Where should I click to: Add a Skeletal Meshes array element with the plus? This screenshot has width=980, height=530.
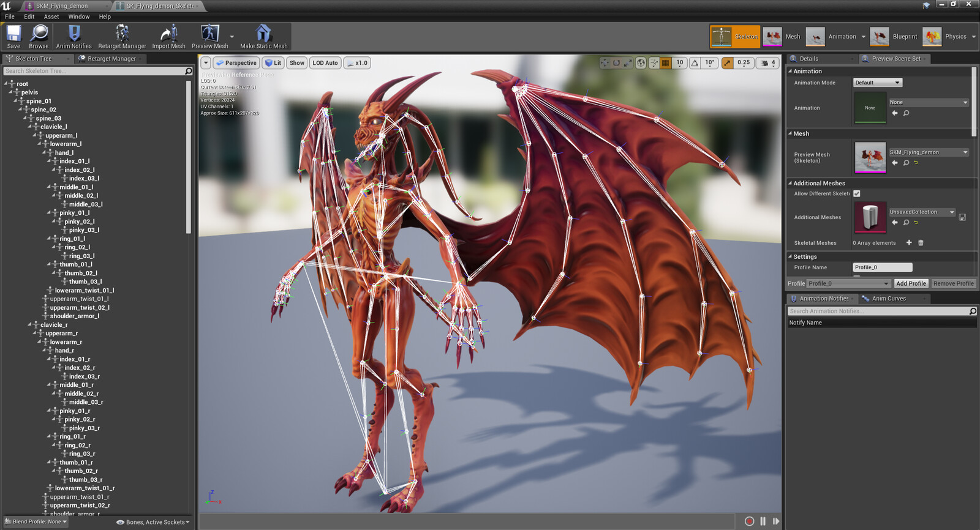[x=909, y=243]
